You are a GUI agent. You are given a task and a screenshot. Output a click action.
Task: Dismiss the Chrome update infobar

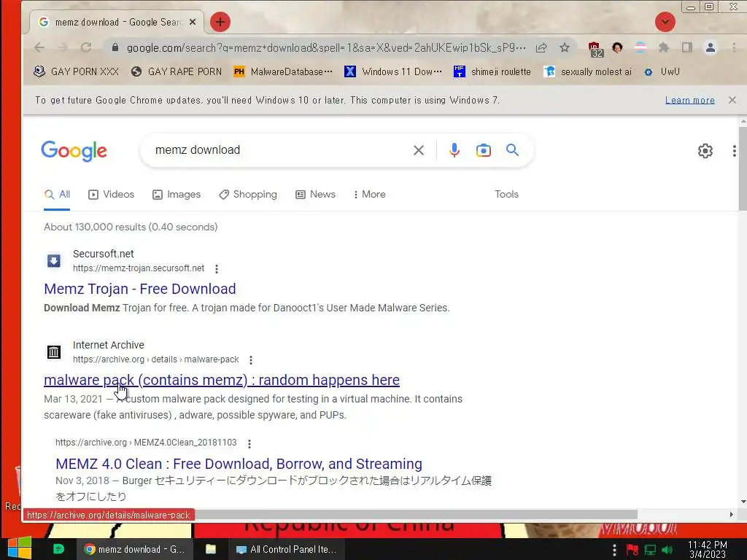[732, 100]
